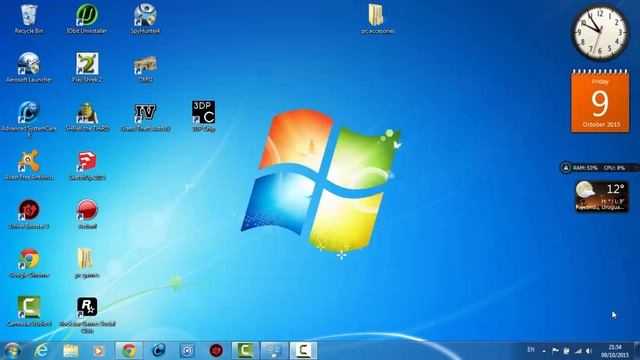Open the OMSI bus desktop shortcut
Viewport: 640px width, 360px height.
145,68
